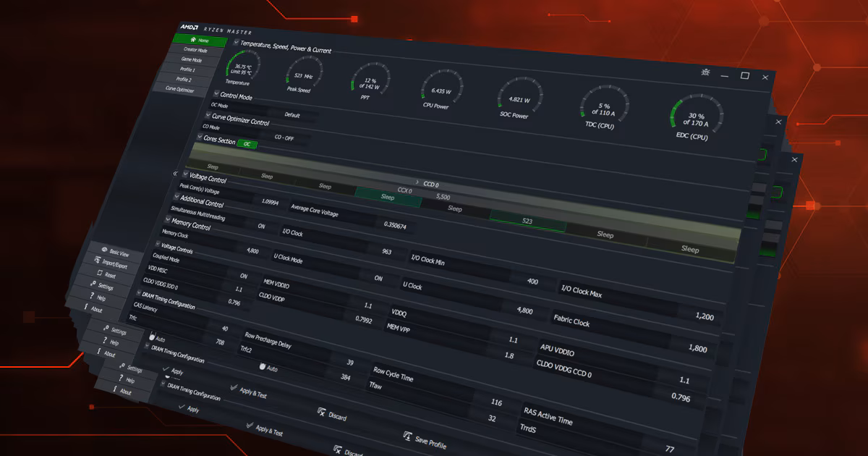This screenshot has width=868, height=456.
Task: Click the Temperature gauge dial
Action: coord(244,69)
